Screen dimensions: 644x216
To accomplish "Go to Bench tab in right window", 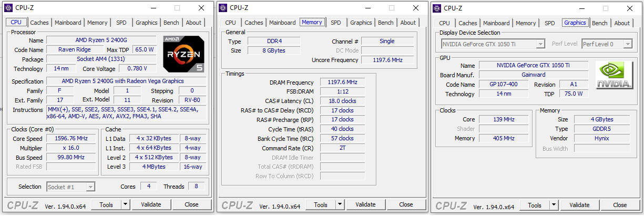I will [x=600, y=23].
